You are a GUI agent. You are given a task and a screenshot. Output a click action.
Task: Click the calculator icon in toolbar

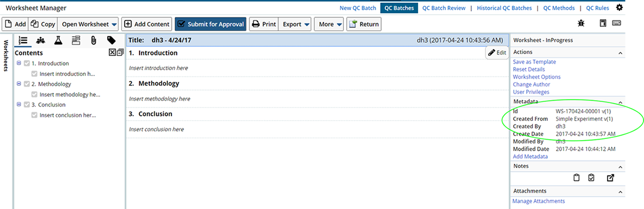pyautogui.click(x=603, y=24)
